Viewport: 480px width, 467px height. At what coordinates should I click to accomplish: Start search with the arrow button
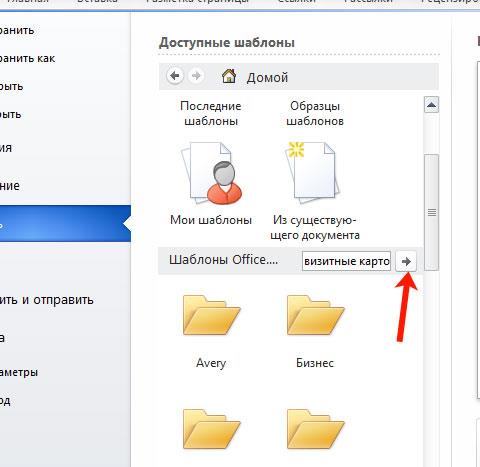click(x=406, y=261)
